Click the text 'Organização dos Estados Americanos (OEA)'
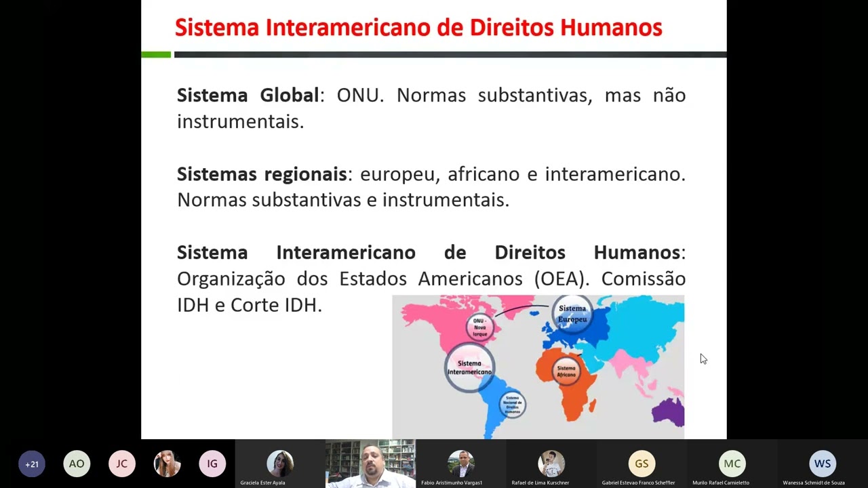This screenshot has height=488, width=868. 383,279
